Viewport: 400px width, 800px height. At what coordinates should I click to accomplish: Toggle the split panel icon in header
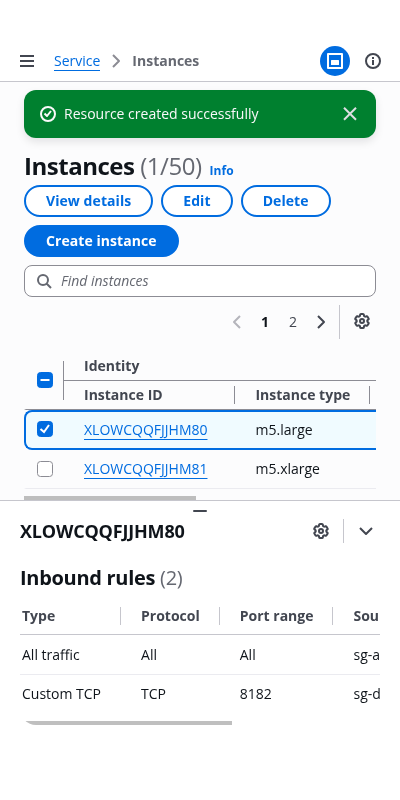coord(335,61)
